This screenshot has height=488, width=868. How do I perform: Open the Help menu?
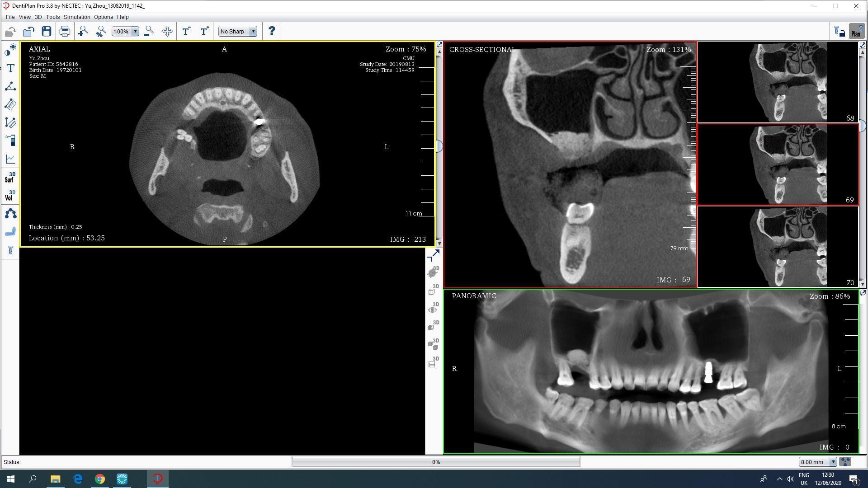click(123, 17)
